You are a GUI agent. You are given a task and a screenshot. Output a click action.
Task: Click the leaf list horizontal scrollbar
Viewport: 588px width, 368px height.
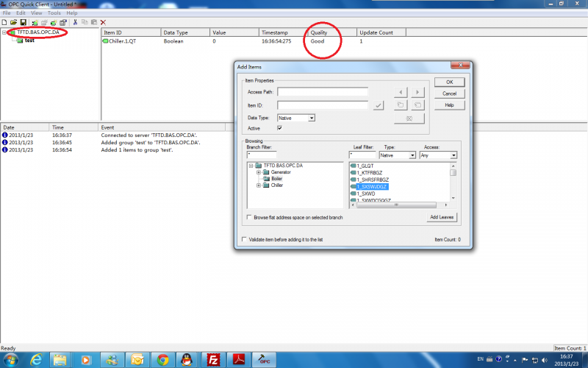point(399,205)
